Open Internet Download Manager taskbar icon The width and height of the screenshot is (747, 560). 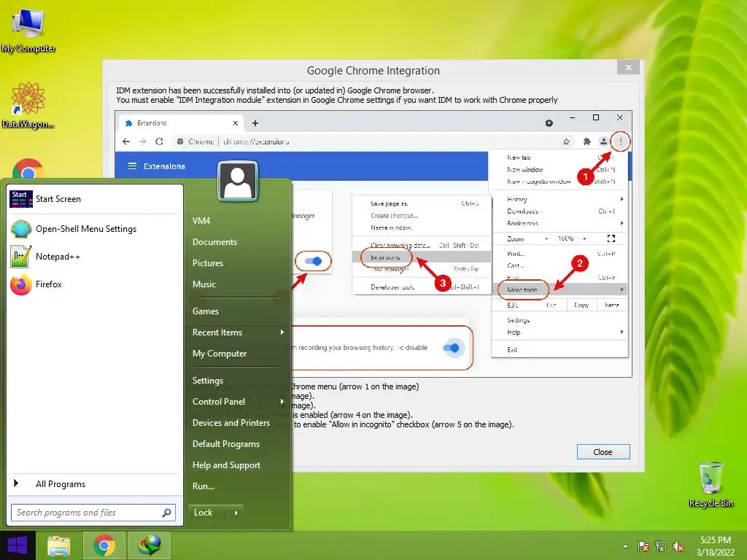pos(150,545)
